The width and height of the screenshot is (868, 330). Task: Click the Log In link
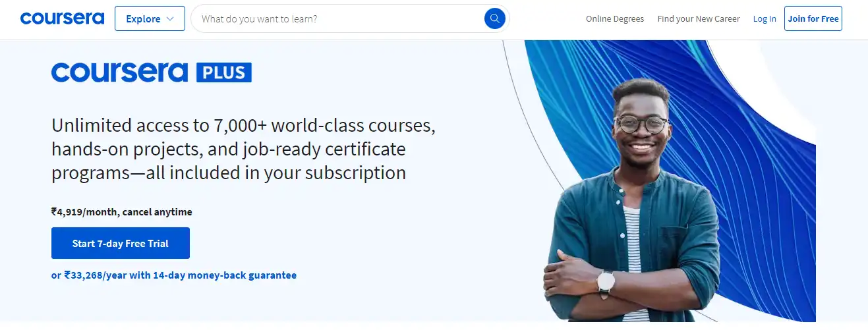tap(765, 18)
